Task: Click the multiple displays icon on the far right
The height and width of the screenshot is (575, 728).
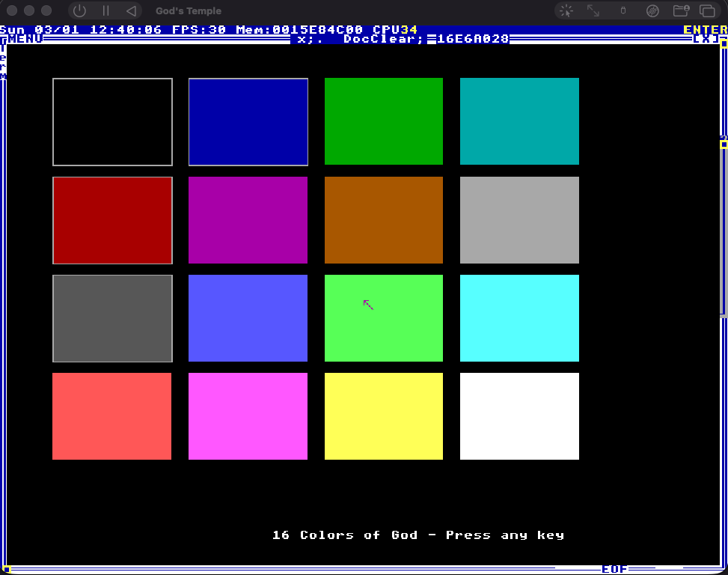Action: (x=707, y=10)
